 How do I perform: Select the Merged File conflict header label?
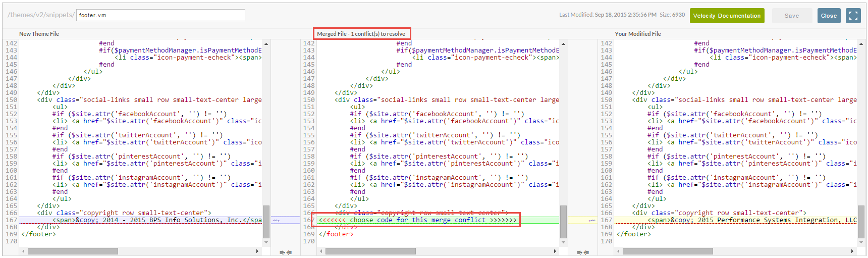pyautogui.click(x=361, y=34)
